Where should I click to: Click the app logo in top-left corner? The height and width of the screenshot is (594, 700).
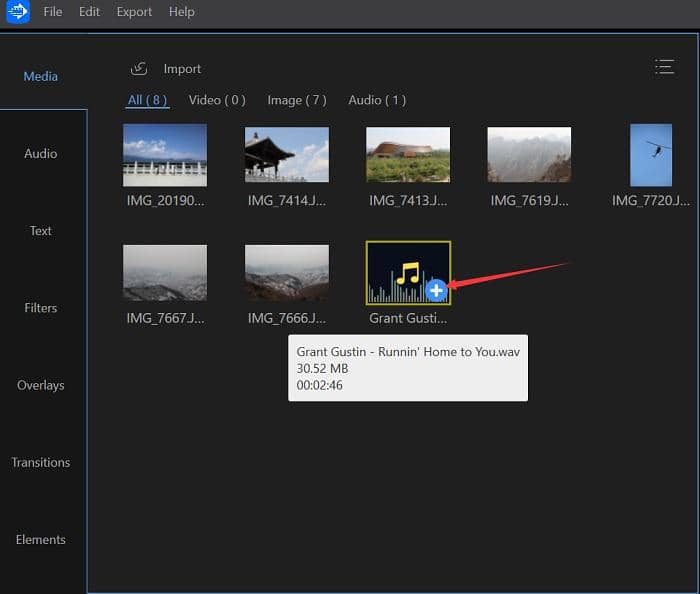point(18,12)
